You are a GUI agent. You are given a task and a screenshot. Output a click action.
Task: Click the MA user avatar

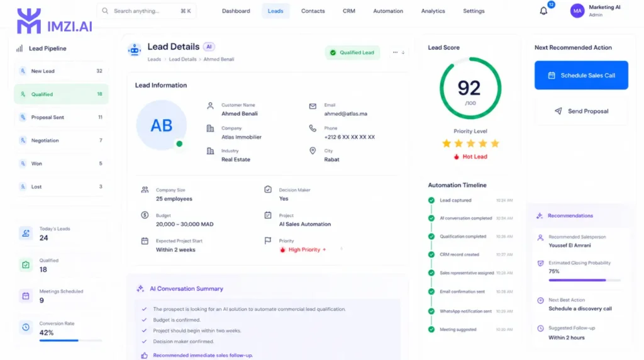tap(577, 11)
